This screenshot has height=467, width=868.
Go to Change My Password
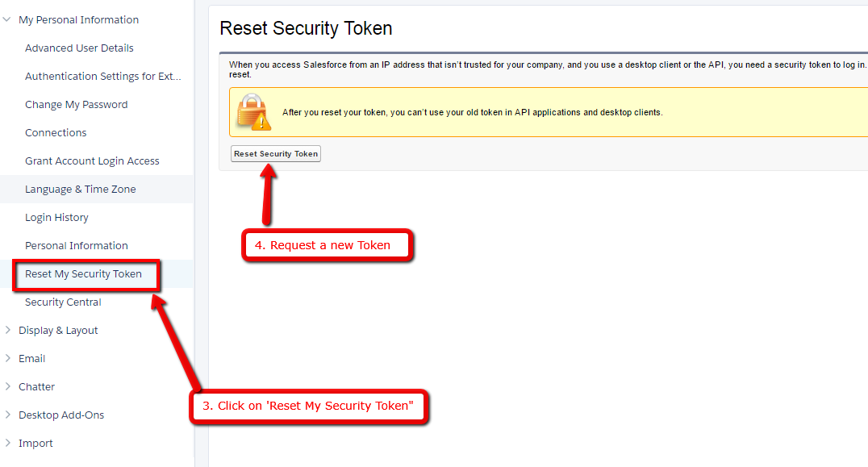coord(77,105)
